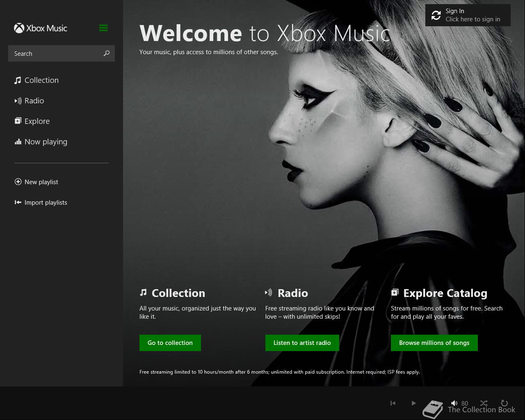This screenshot has width=525, height=420.
Task: Click the search magnifier icon
Action: tap(107, 53)
